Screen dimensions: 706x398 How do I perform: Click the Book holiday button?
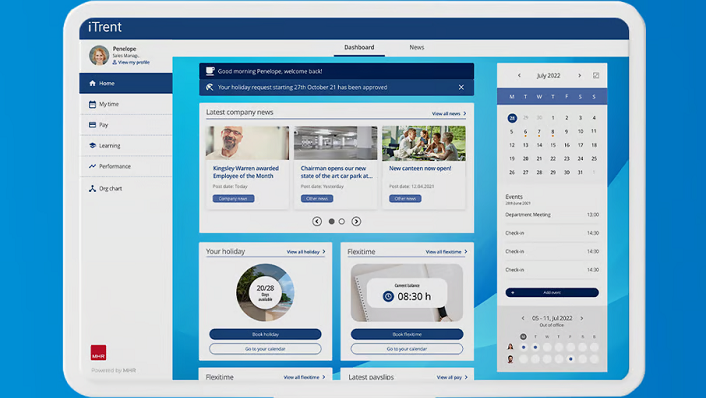(x=265, y=334)
